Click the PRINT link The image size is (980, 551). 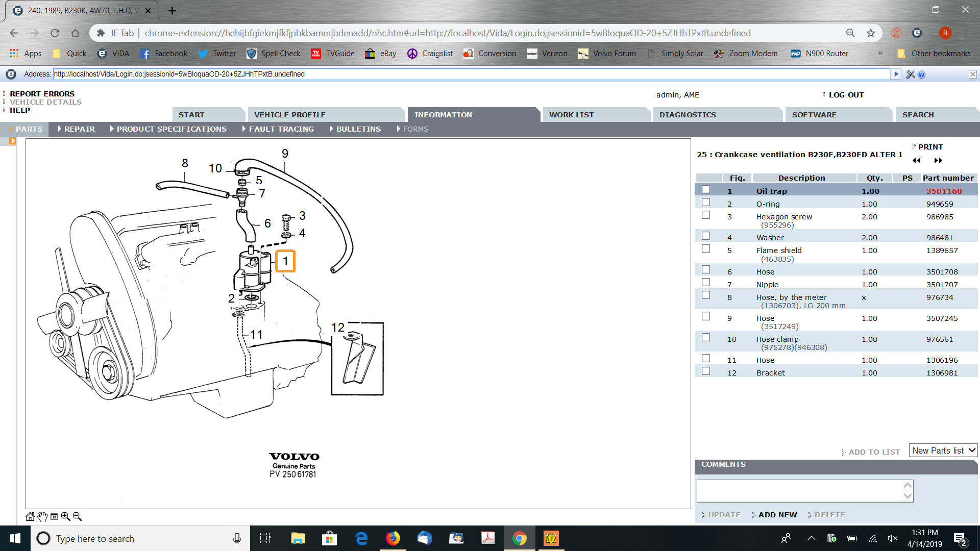[x=930, y=147]
